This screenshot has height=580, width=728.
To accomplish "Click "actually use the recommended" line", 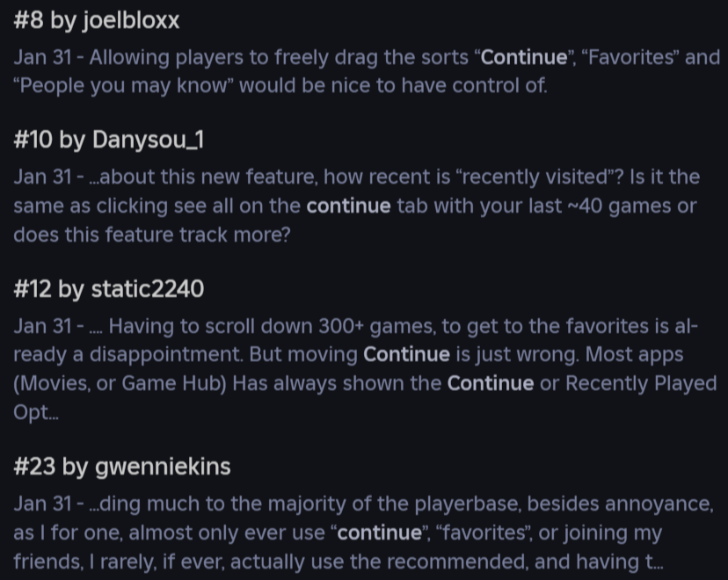I will pyautogui.click(x=440, y=562).
